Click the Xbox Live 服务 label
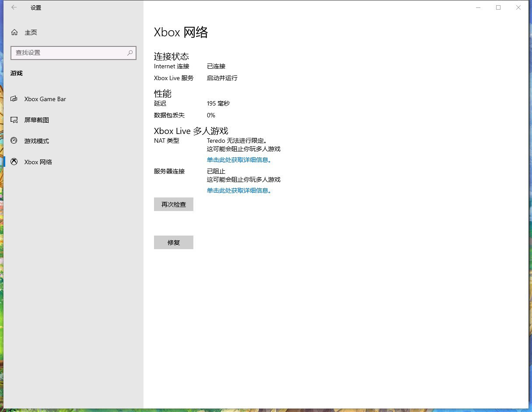Image resolution: width=532 pixels, height=412 pixels. (x=174, y=78)
